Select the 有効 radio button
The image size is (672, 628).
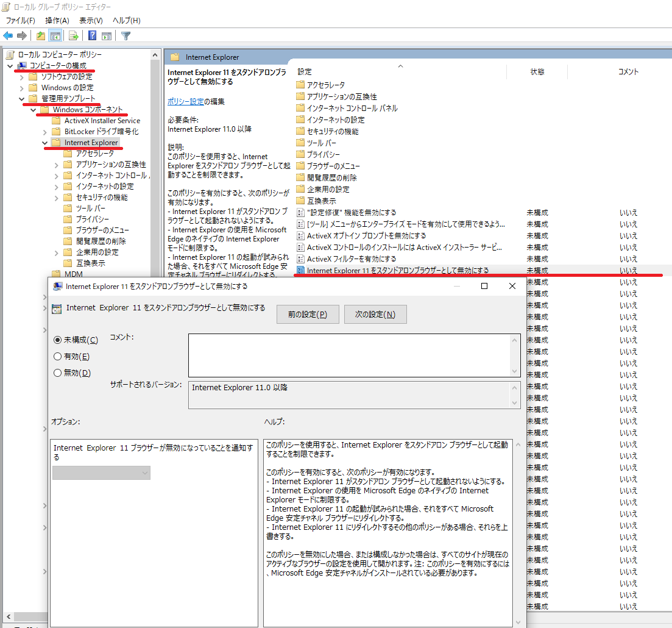(x=57, y=357)
